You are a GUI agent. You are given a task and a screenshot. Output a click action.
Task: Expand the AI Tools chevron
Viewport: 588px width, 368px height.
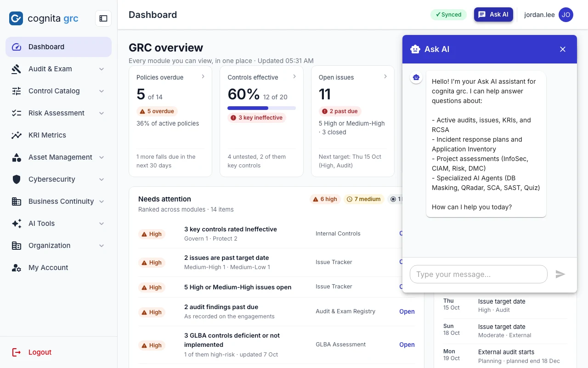point(102,224)
